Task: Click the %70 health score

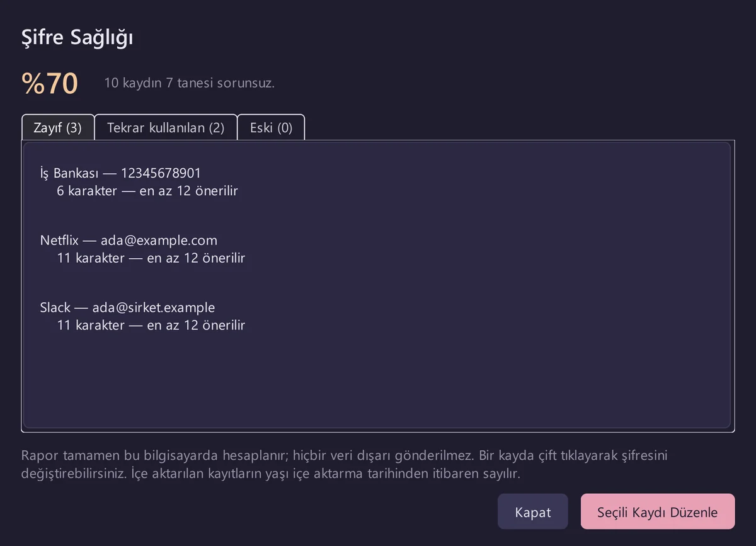Action: (50, 83)
